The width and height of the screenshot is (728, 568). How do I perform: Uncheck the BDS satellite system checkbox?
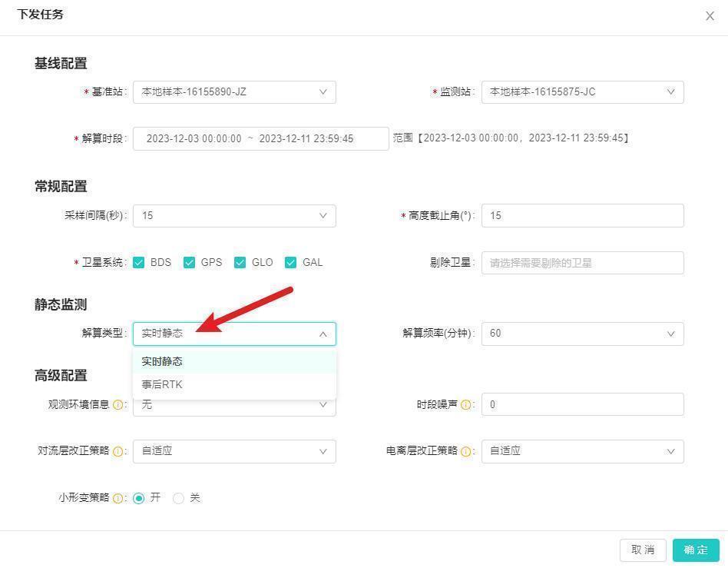pos(139,262)
